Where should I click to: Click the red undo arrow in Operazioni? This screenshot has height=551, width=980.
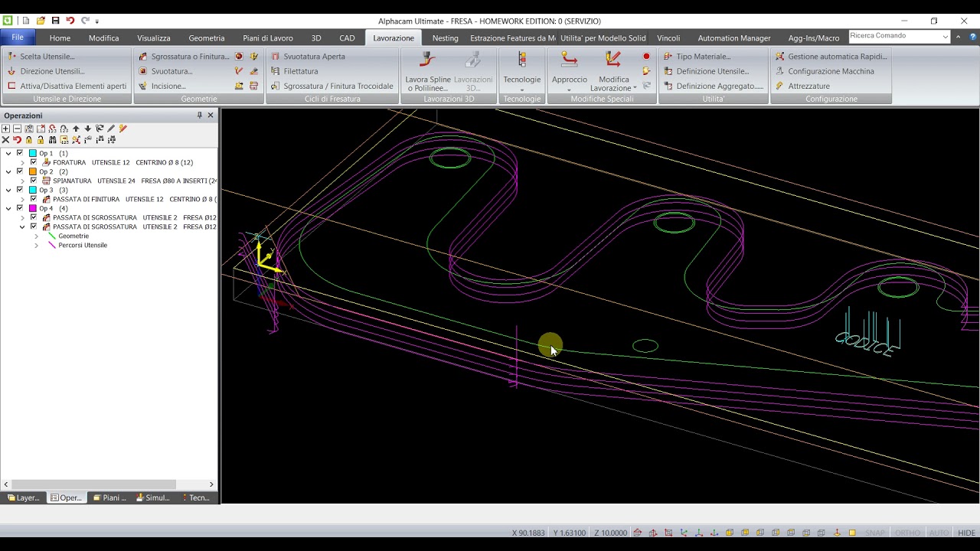pyautogui.click(x=17, y=140)
